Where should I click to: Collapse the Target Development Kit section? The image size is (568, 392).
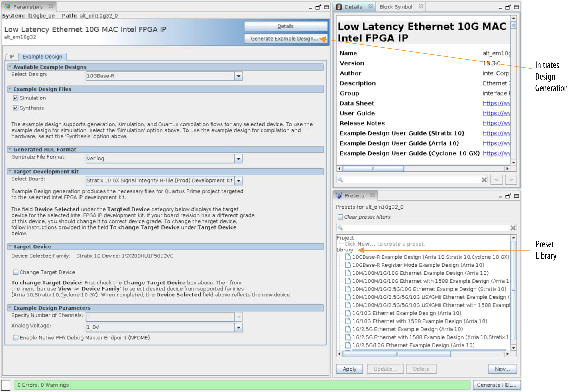click(x=10, y=171)
